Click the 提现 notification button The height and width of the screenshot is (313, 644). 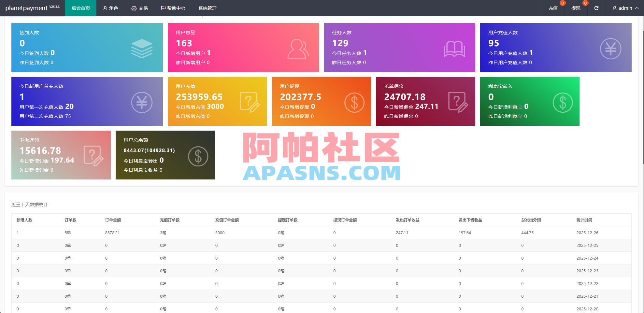576,8
